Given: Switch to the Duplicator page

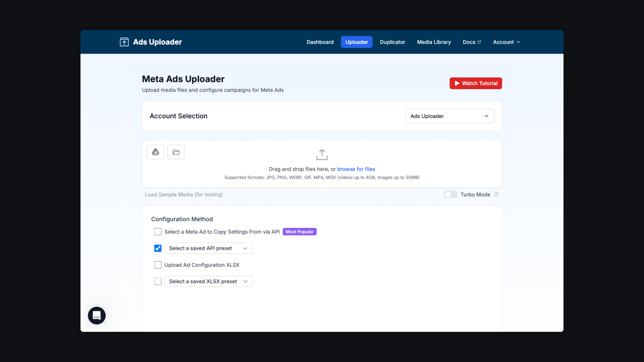Looking at the screenshot, I should pos(392,42).
